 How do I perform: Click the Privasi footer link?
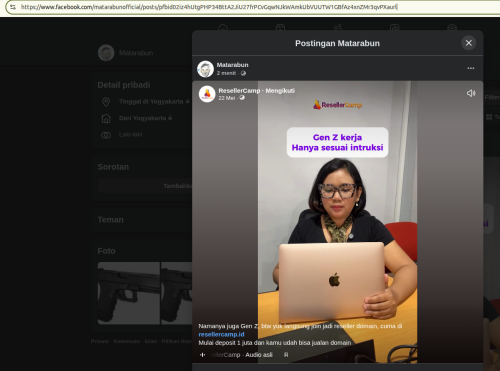coord(99,341)
